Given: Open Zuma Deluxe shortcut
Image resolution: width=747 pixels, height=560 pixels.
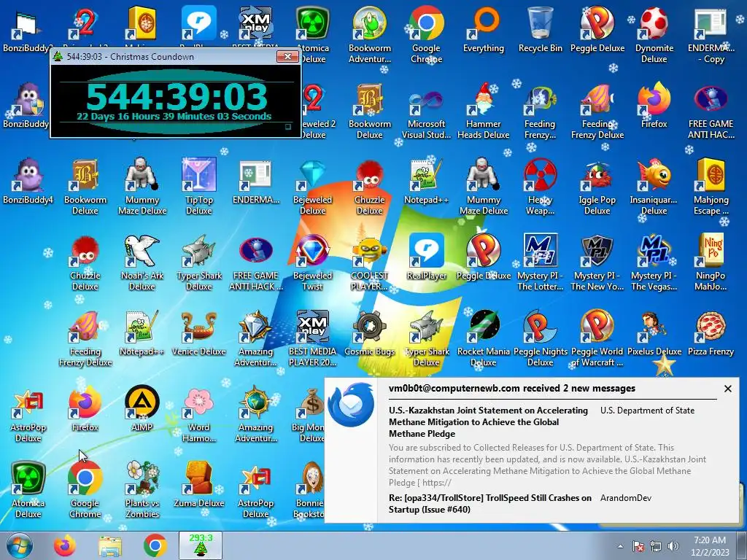Looking at the screenshot, I should (199, 485).
